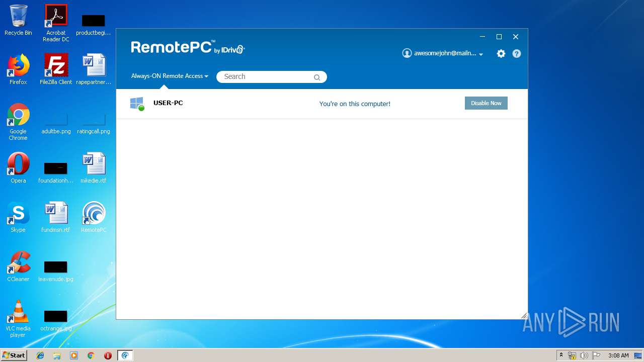The width and height of the screenshot is (644, 362).
Task: Select the CCleaner desktop shortcut
Action: click(x=18, y=266)
